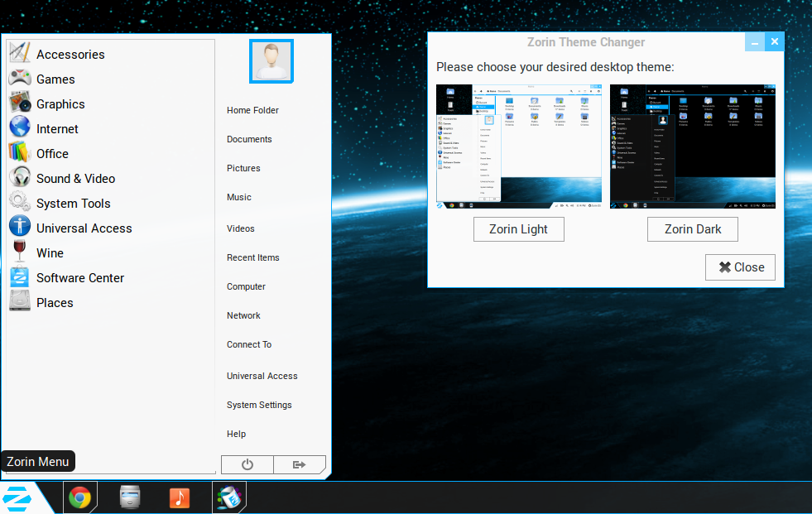Screen dimensions: 812x514
Task: Open the Graphics application category
Action: [60, 103]
